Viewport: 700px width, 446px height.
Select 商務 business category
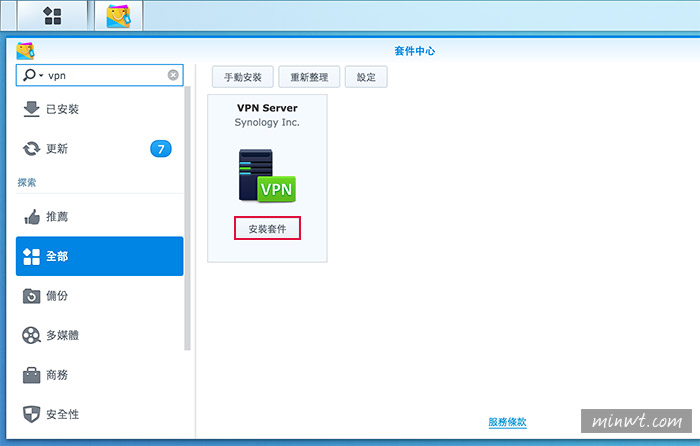click(x=100, y=375)
